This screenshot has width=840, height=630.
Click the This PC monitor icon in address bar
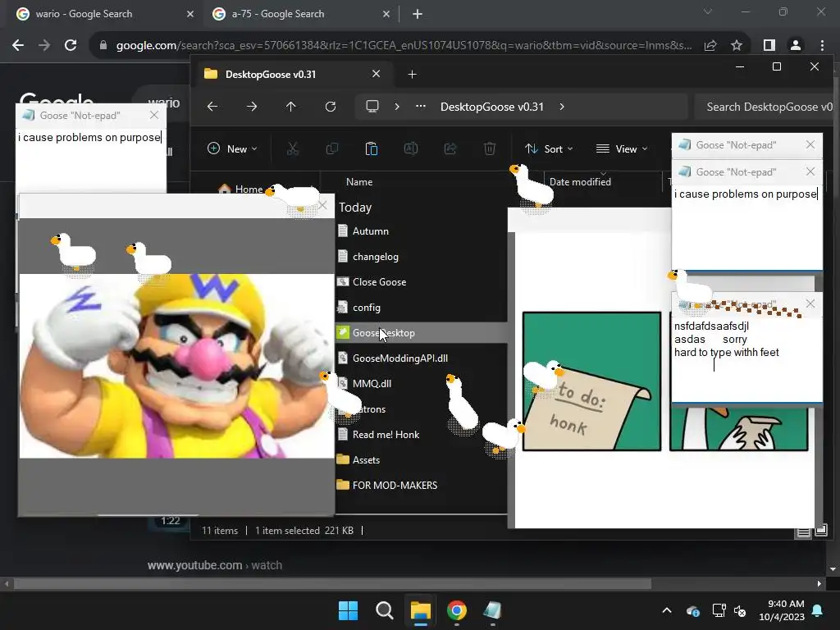pos(372,107)
